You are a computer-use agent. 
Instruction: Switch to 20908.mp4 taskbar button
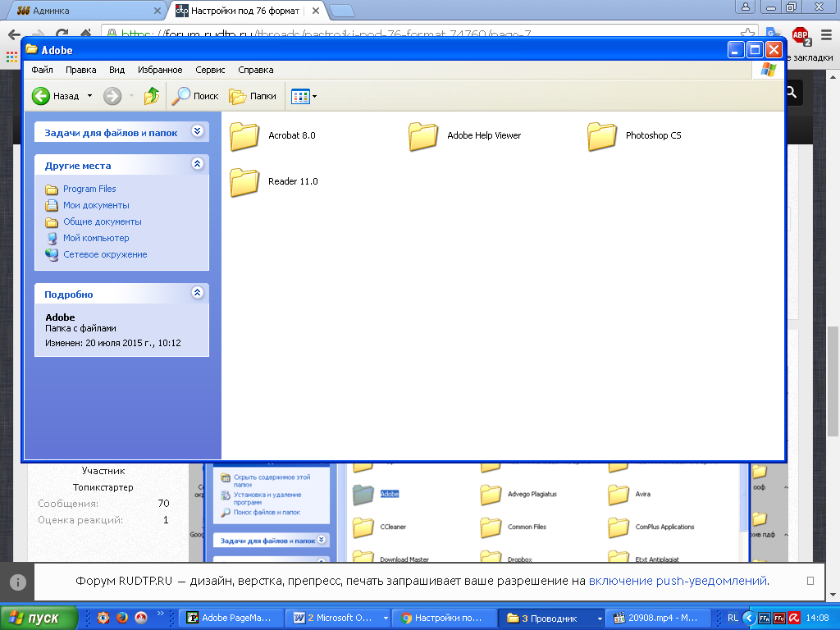(x=659, y=618)
